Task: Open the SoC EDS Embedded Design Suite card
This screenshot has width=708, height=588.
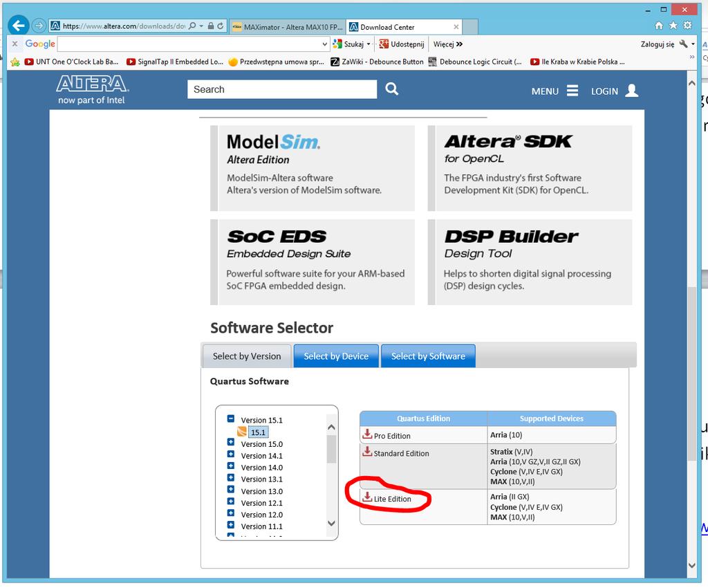Action: (313, 262)
